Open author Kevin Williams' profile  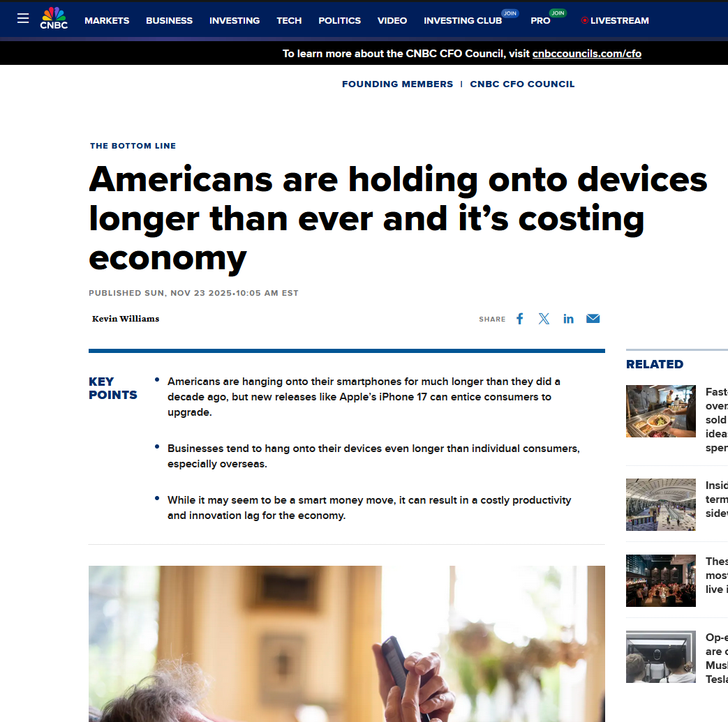(126, 319)
